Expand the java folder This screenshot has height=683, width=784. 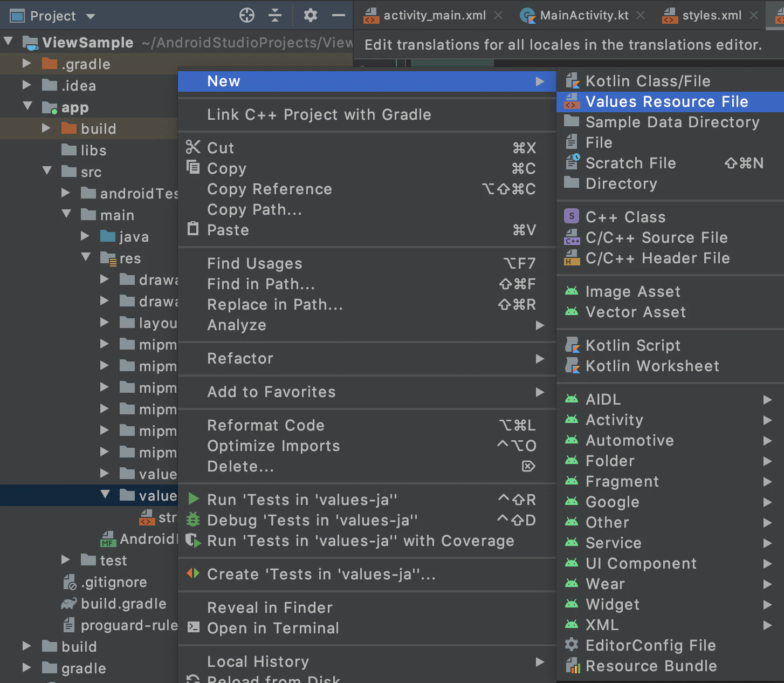click(x=85, y=236)
